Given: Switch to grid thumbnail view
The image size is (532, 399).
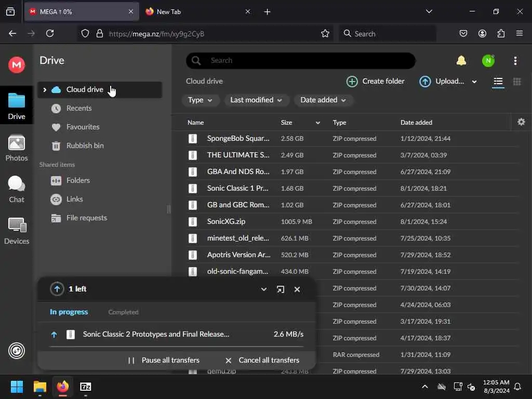Looking at the screenshot, I should click(517, 82).
